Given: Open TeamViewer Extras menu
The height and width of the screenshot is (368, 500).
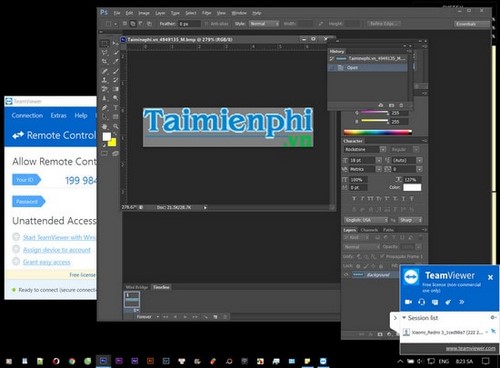Looking at the screenshot, I should click(59, 115).
